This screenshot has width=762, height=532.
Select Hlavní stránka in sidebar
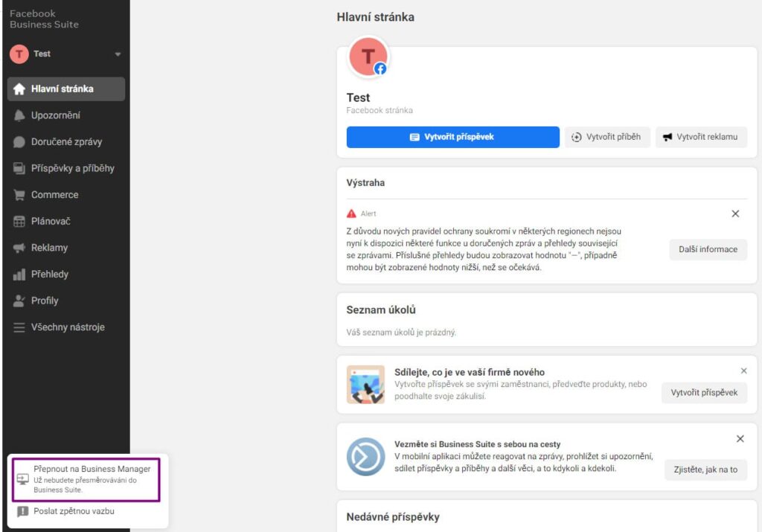pyautogui.click(x=65, y=89)
